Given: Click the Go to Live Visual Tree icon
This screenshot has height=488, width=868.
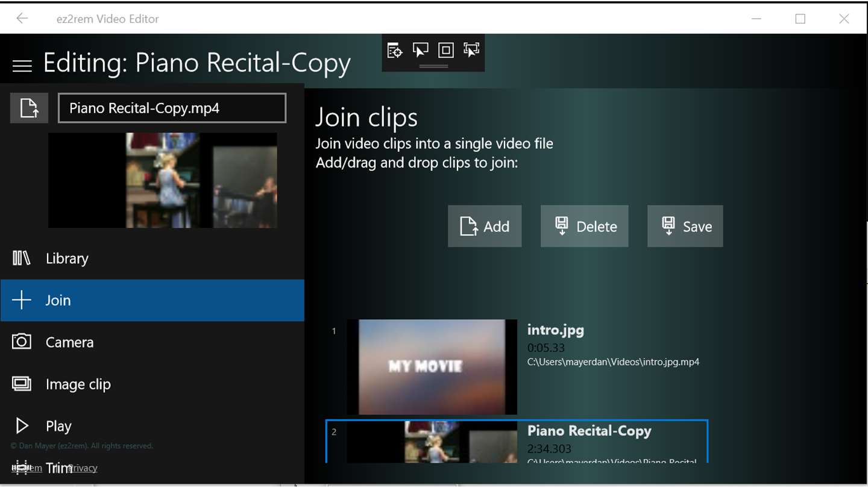Looking at the screenshot, I should [x=394, y=51].
